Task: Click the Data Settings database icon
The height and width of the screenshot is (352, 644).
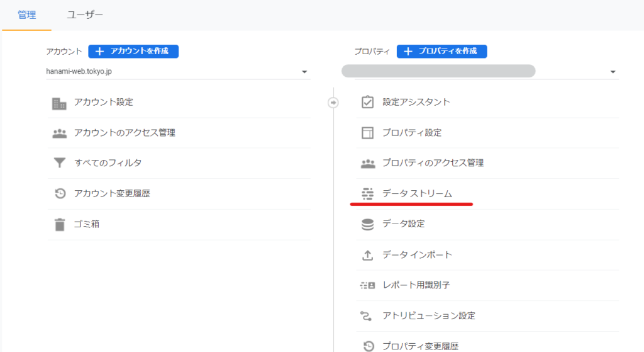Action: tap(367, 224)
